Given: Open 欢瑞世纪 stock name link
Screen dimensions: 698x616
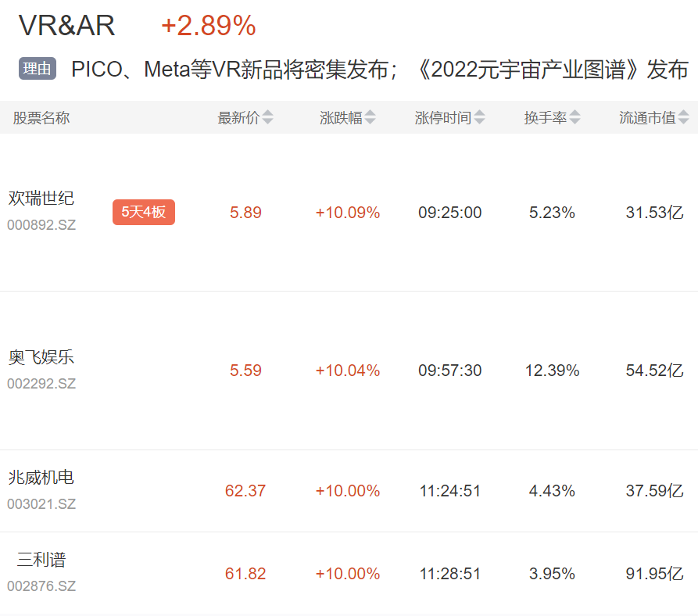Looking at the screenshot, I should (x=41, y=198).
